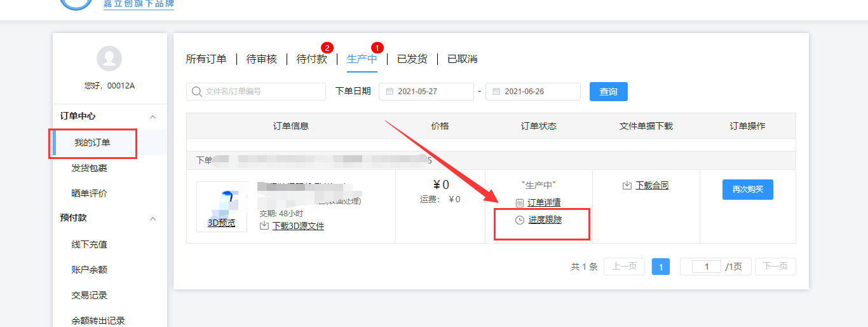Screen dimensions: 868x327
Task: Switch to the 待付款 tab
Action: coord(311,59)
